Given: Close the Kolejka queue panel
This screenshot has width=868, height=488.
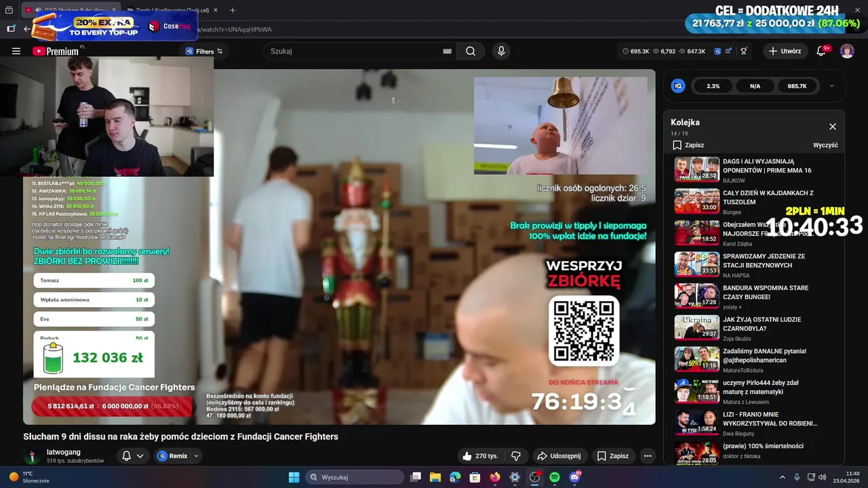Looking at the screenshot, I should click(833, 127).
